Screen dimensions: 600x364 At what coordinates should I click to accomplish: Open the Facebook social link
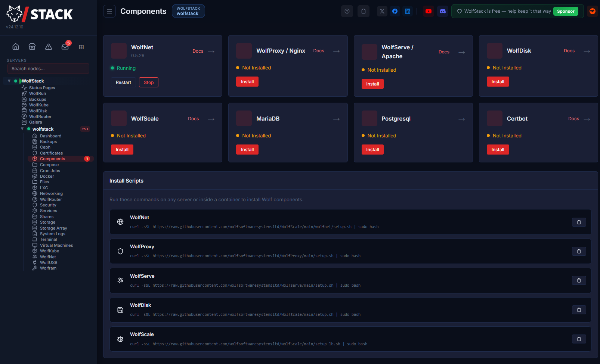pyautogui.click(x=395, y=11)
